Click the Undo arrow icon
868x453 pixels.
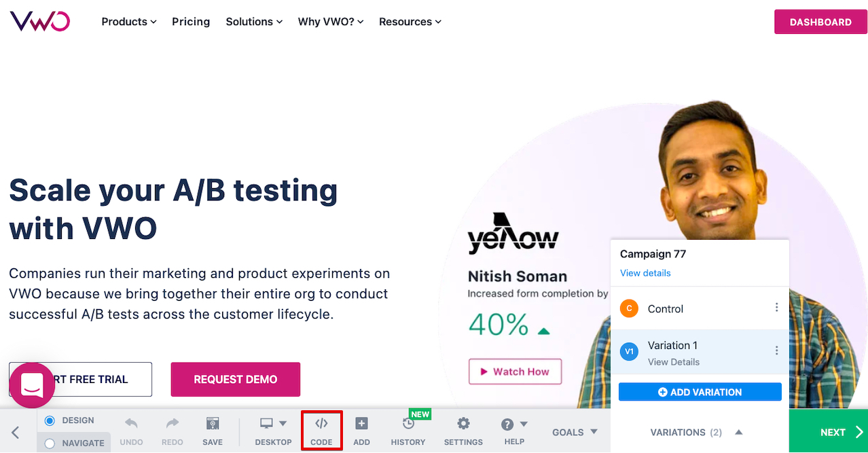(131, 424)
